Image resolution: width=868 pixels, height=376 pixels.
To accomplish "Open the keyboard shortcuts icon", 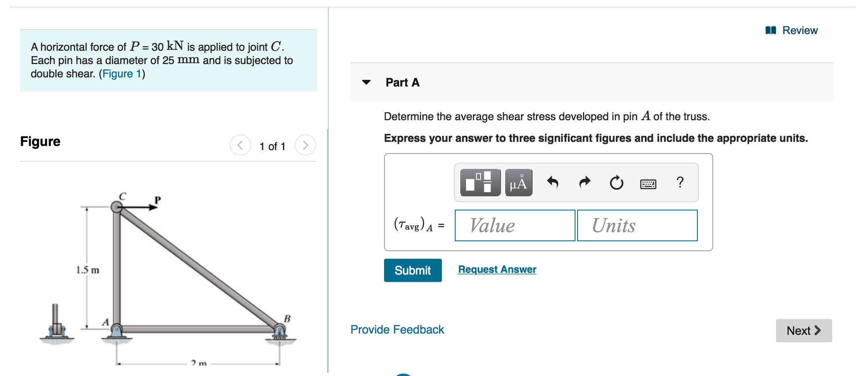I will pos(649,183).
